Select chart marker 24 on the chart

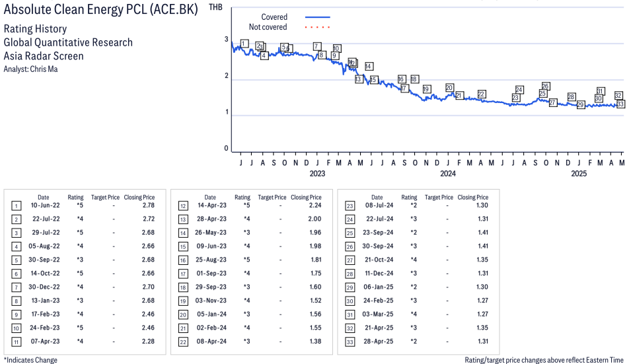click(519, 90)
